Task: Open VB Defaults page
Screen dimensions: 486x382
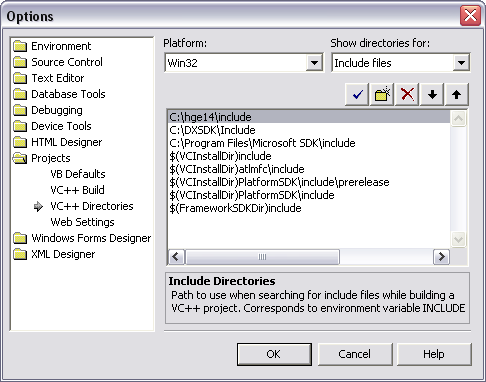Action: [78, 174]
